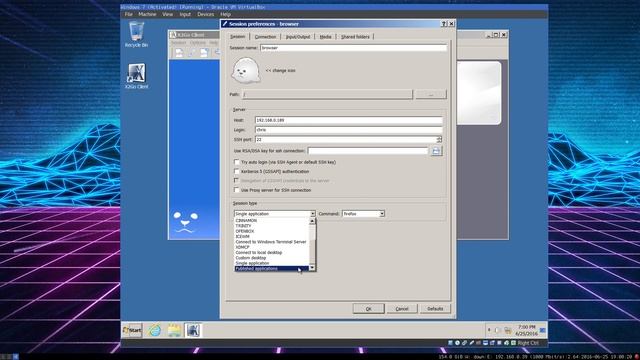Switch to the Shared folders tab
This screenshot has height=360, width=640.
click(355, 37)
